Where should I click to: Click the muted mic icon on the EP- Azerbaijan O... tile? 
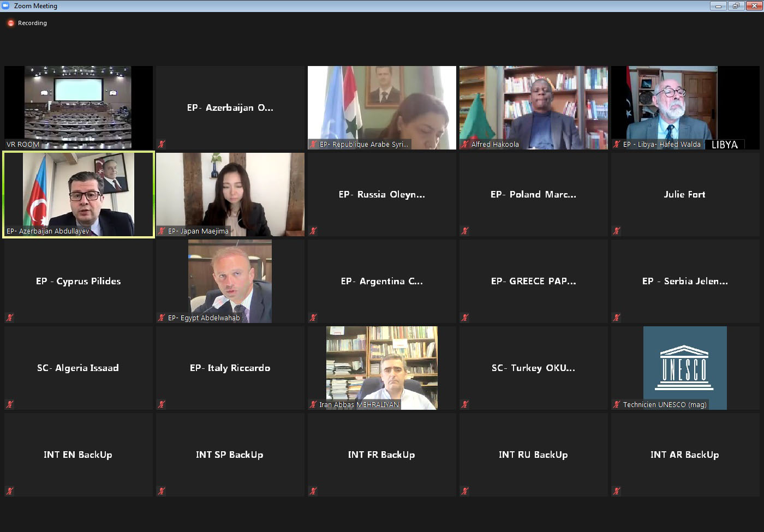[162, 144]
